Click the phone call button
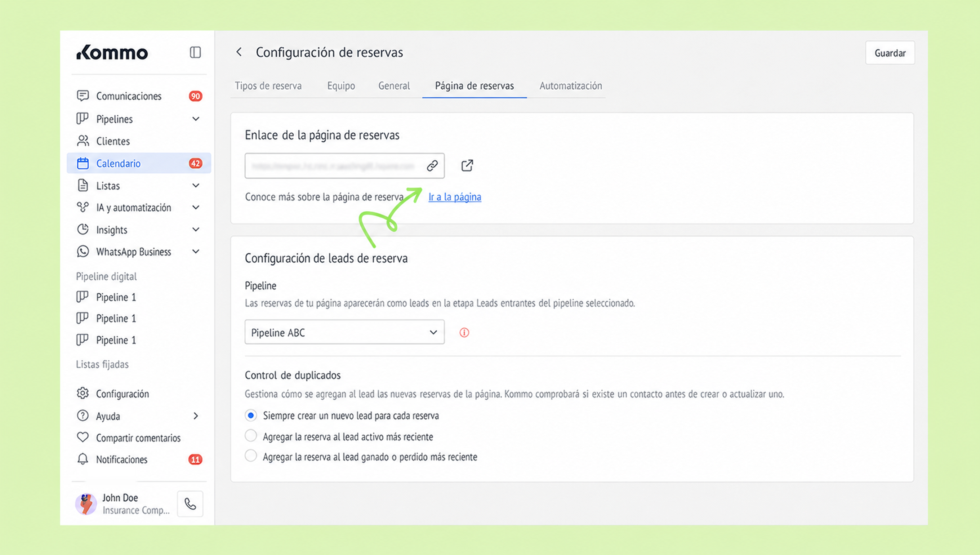Viewport: 980px width, 555px height. pos(190,504)
